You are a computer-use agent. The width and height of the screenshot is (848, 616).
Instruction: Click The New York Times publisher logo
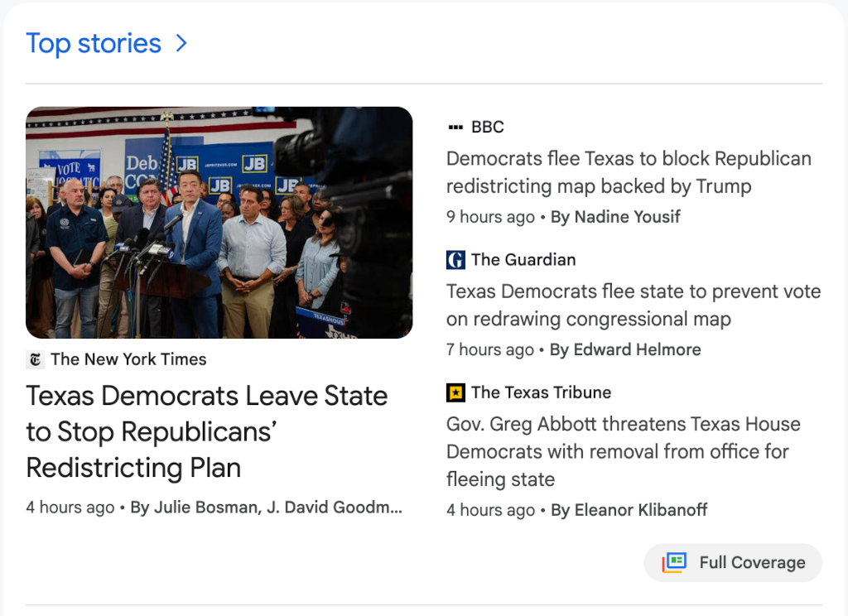point(33,359)
